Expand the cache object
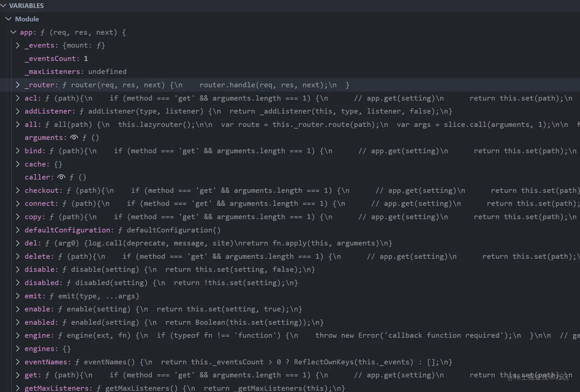Image resolution: width=580 pixels, height=392 pixels. [x=18, y=164]
